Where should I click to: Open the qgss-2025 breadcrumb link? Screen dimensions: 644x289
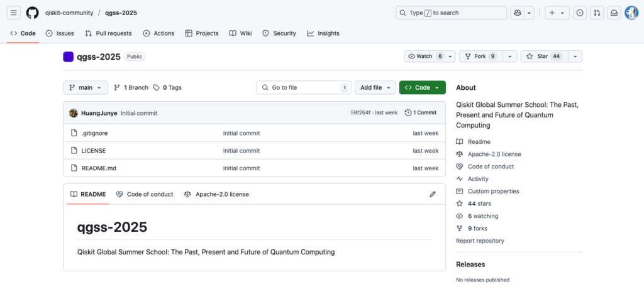click(121, 13)
